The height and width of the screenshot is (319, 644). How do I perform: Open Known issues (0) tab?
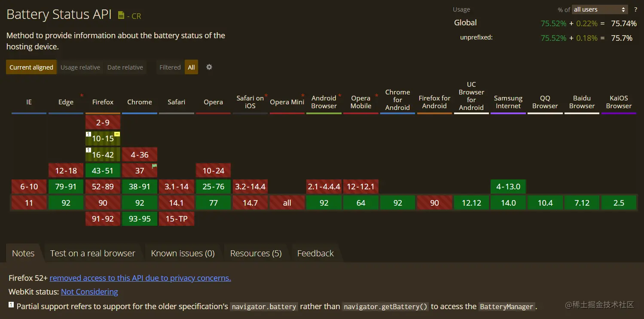click(183, 253)
